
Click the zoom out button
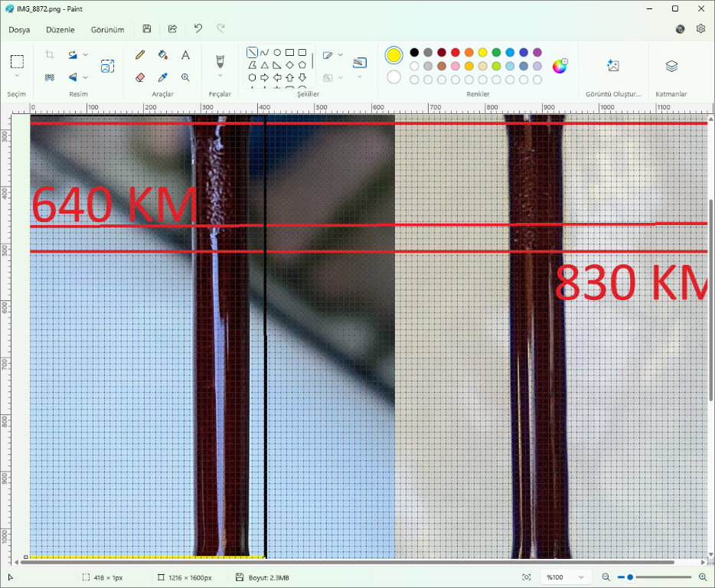(606, 577)
